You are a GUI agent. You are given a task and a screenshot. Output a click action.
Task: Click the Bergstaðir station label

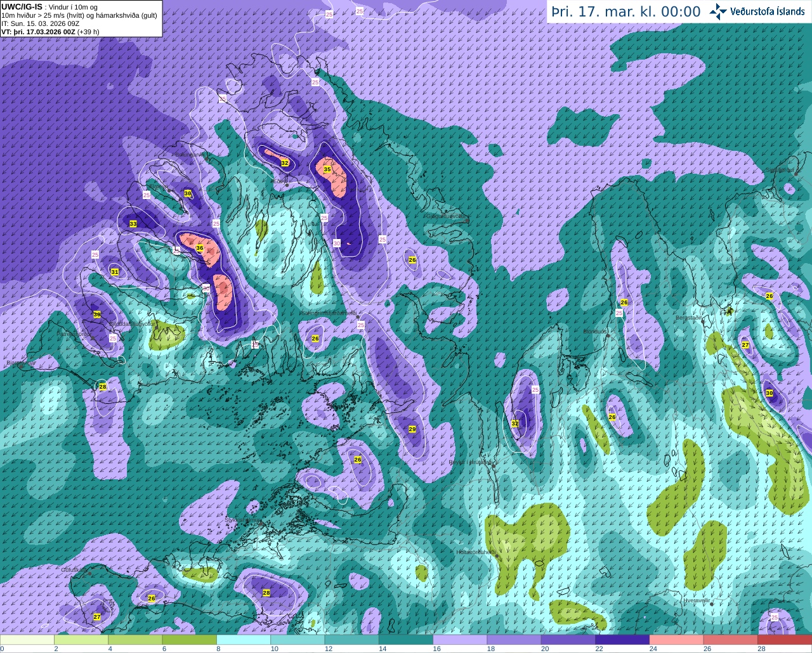pyautogui.click(x=689, y=317)
